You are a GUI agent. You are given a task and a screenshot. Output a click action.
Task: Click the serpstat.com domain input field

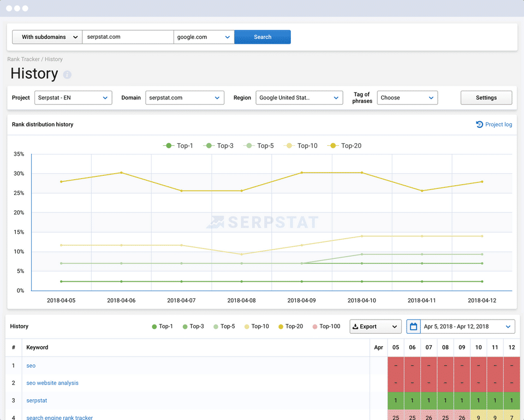coord(128,37)
